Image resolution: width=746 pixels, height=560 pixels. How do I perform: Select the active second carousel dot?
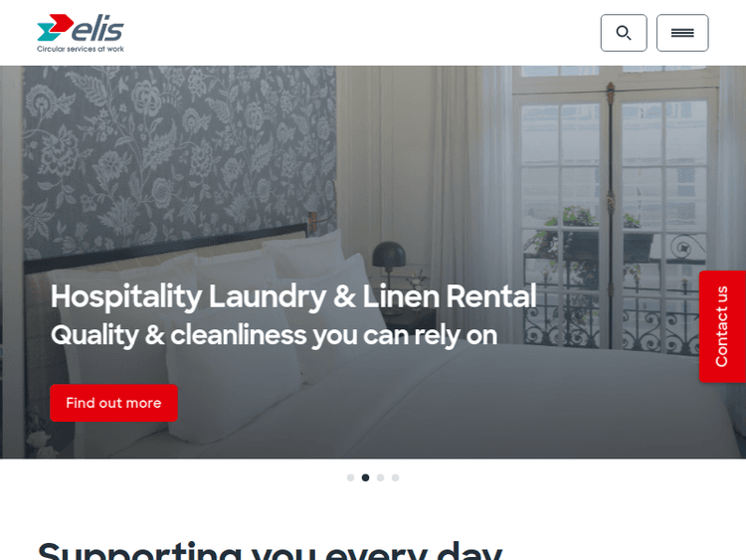[365, 477]
